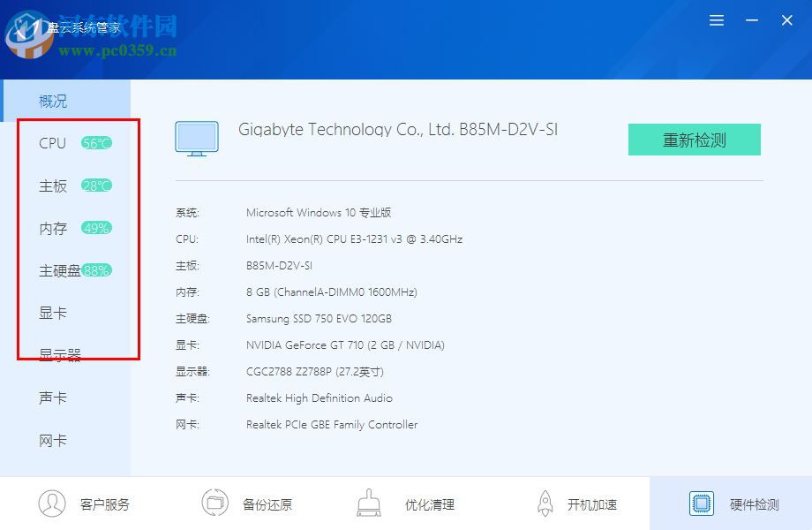Open the hamburger menu at top right
This screenshot has height=530, width=812.
point(716,19)
